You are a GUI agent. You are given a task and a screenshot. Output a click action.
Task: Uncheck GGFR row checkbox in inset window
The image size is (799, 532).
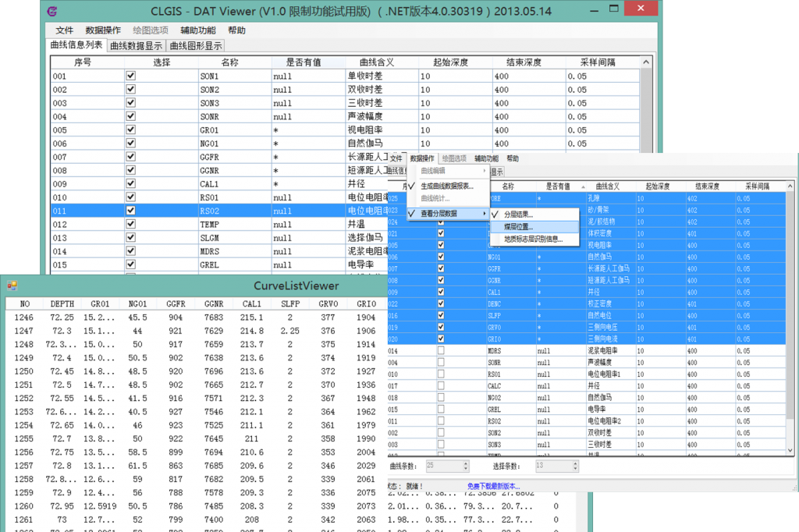click(441, 268)
